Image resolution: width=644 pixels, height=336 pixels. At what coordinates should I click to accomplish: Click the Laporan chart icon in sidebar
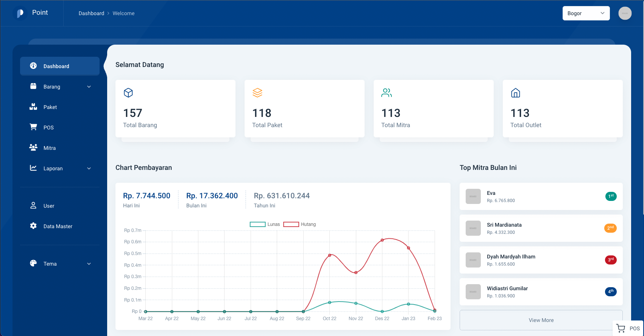33,168
